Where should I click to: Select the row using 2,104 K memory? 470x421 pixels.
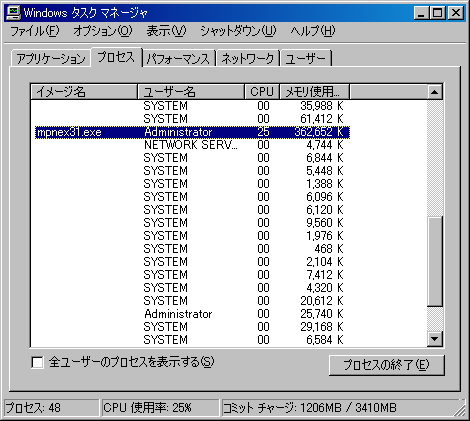[192, 262]
